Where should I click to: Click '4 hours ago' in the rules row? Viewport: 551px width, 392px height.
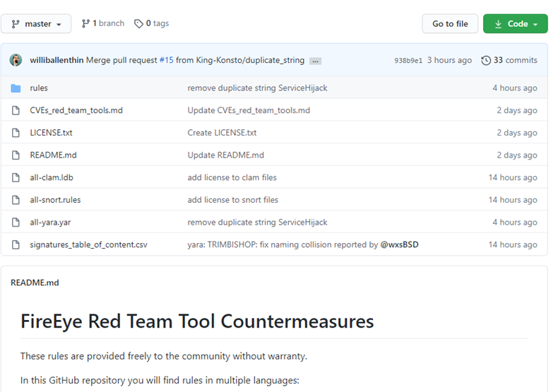tap(515, 88)
